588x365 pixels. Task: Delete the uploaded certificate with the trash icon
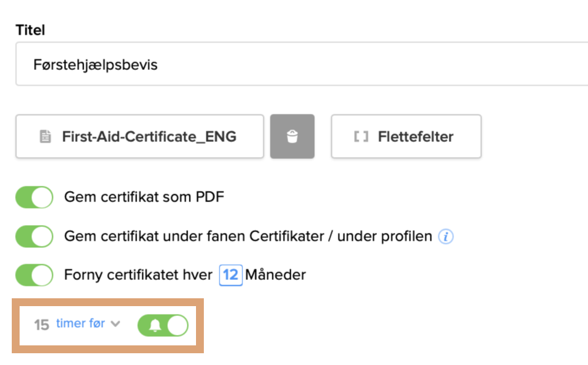coord(292,137)
